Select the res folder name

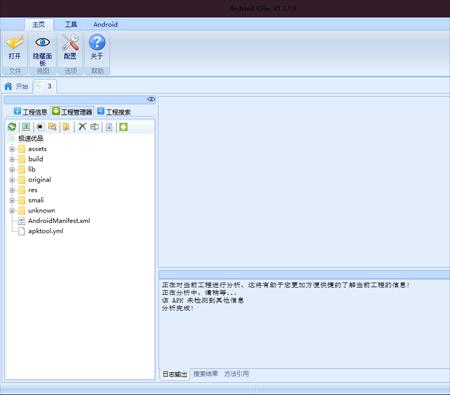tap(33, 190)
